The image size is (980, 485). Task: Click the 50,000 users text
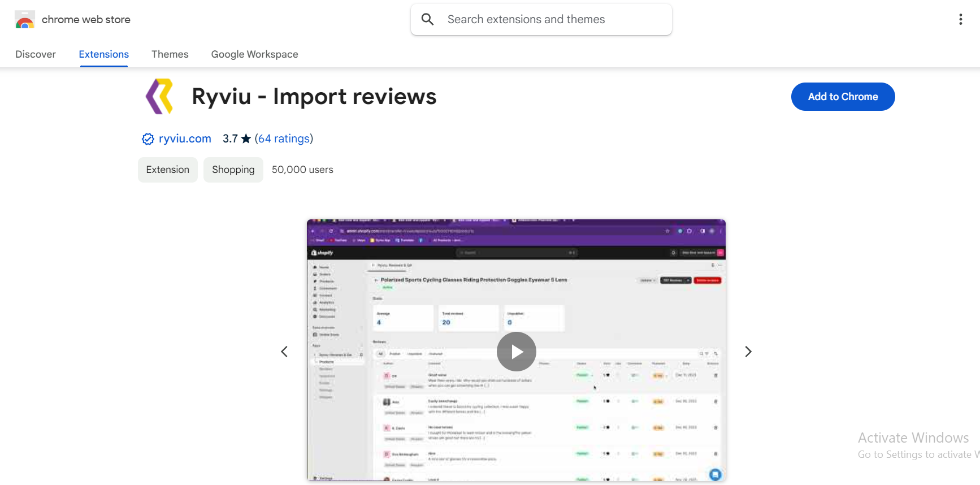302,170
